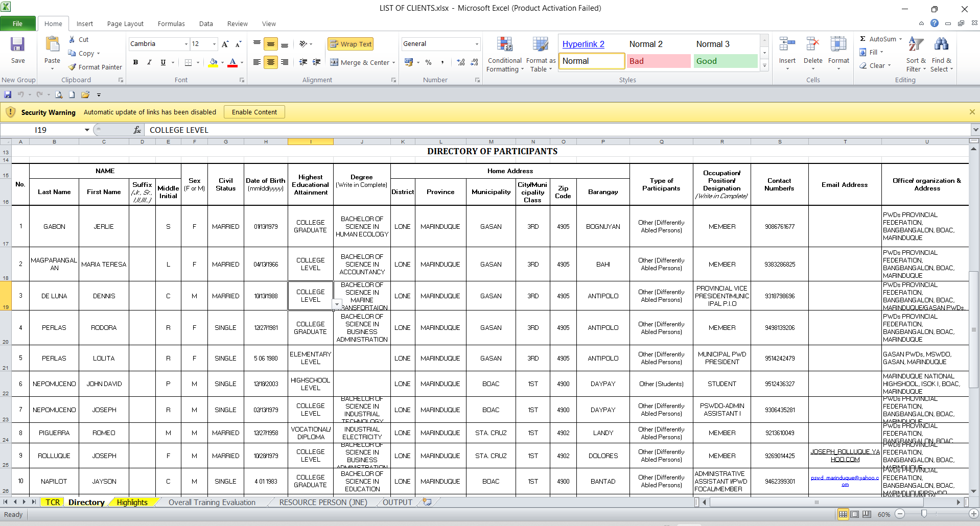The height and width of the screenshot is (526, 980).
Task: Select the Bad cell style
Action: (658, 61)
